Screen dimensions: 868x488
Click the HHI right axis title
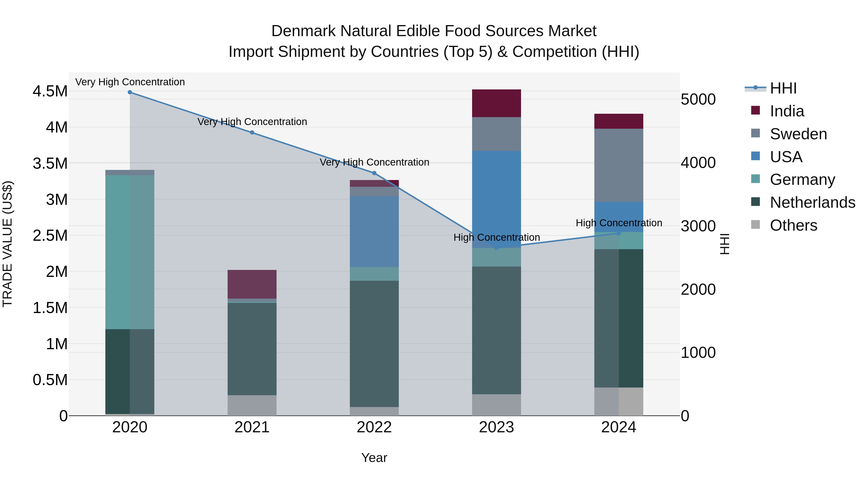[725, 244]
